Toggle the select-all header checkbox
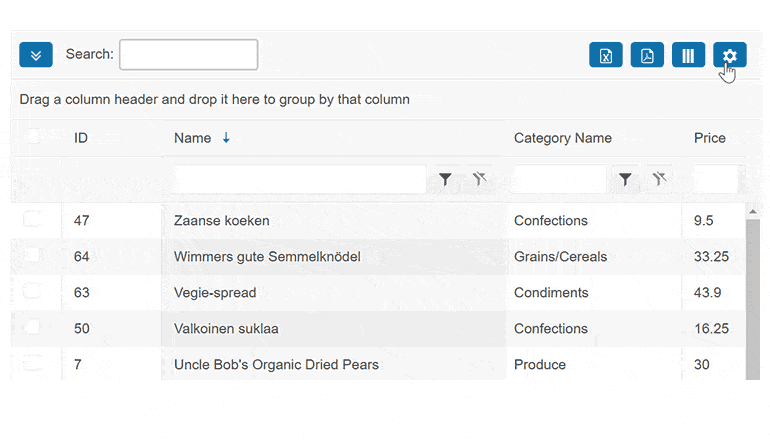The width and height of the screenshot is (770, 440). [x=32, y=137]
